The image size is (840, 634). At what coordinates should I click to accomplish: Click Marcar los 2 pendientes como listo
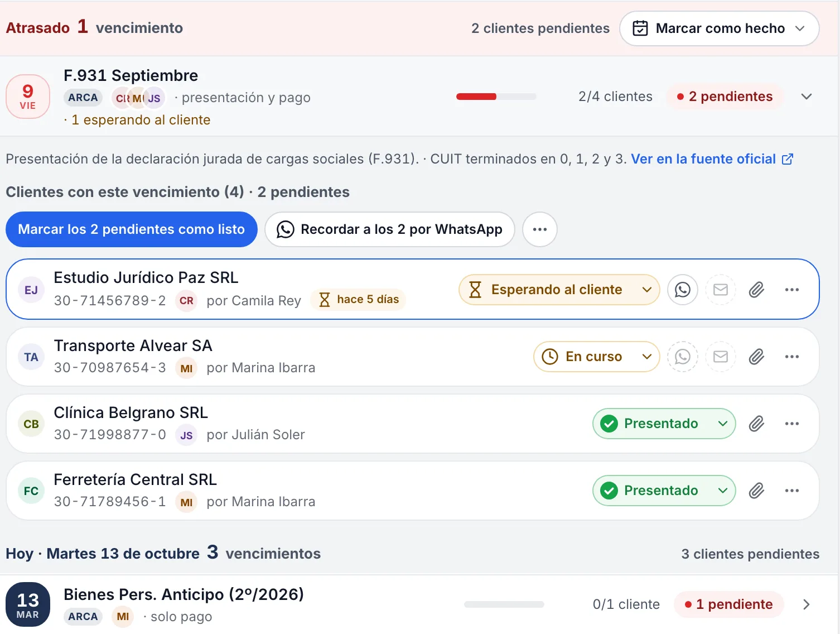(131, 229)
